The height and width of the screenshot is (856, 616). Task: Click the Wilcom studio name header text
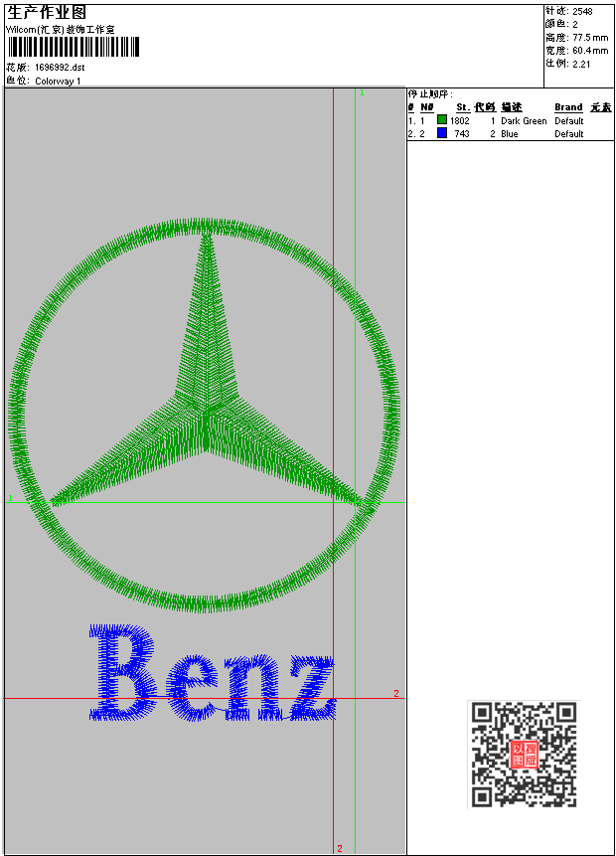pyautogui.click(x=60, y=30)
